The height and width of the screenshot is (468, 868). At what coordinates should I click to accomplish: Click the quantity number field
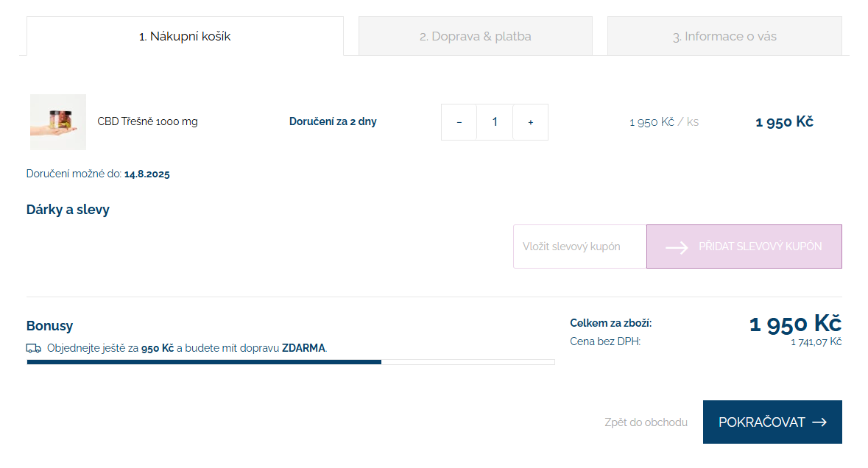(495, 122)
